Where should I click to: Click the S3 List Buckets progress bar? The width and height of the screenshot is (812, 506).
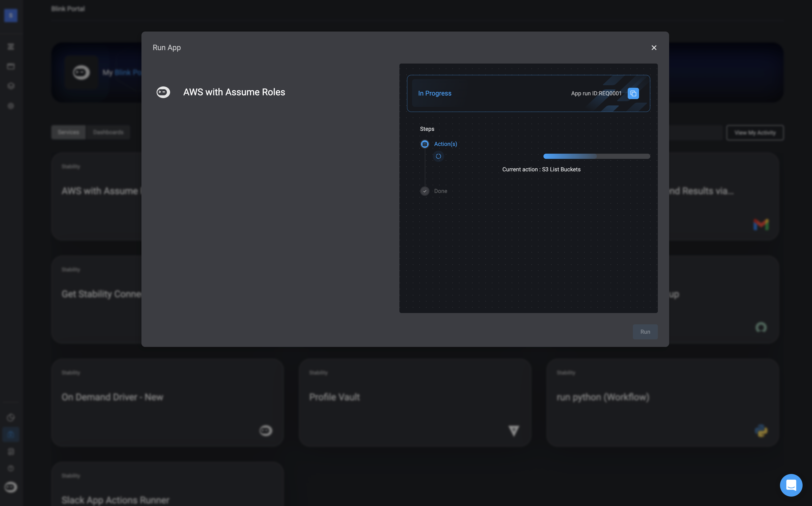click(596, 156)
